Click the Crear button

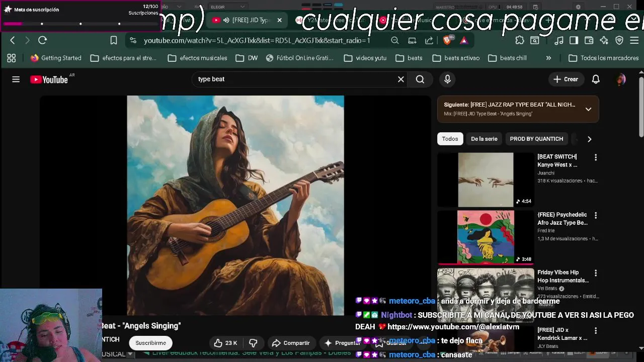click(566, 79)
